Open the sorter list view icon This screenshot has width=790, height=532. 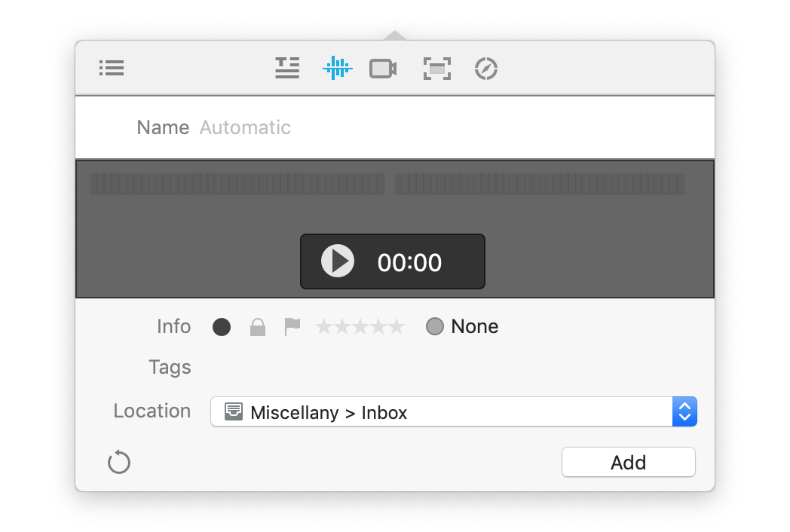coord(112,69)
